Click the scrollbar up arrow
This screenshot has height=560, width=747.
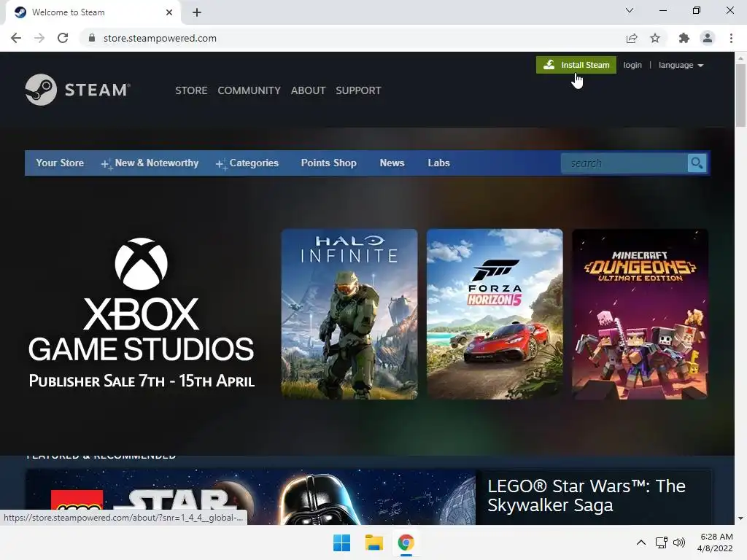tap(740, 58)
